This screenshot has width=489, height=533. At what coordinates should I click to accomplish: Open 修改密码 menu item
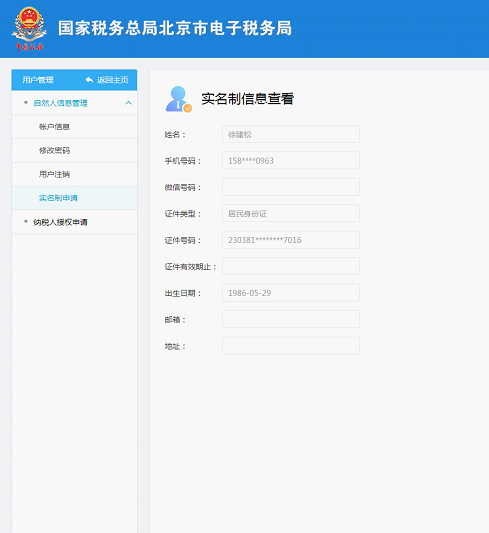(54, 151)
